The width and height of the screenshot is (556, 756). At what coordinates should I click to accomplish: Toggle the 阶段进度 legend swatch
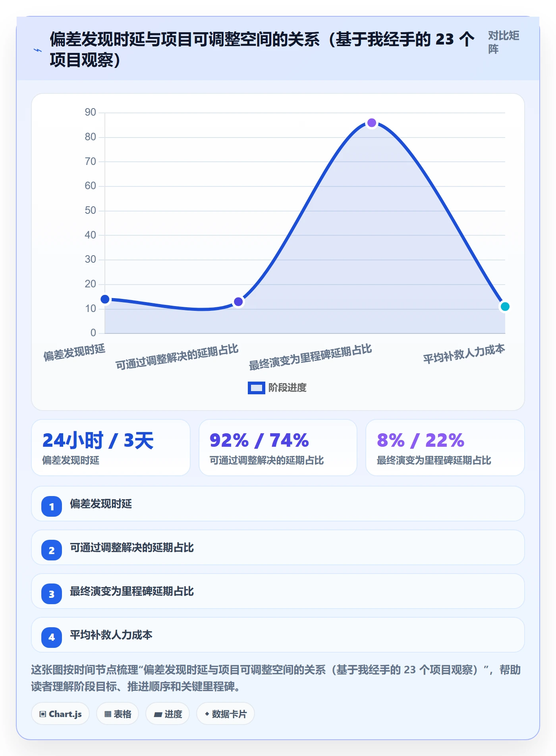coord(256,388)
